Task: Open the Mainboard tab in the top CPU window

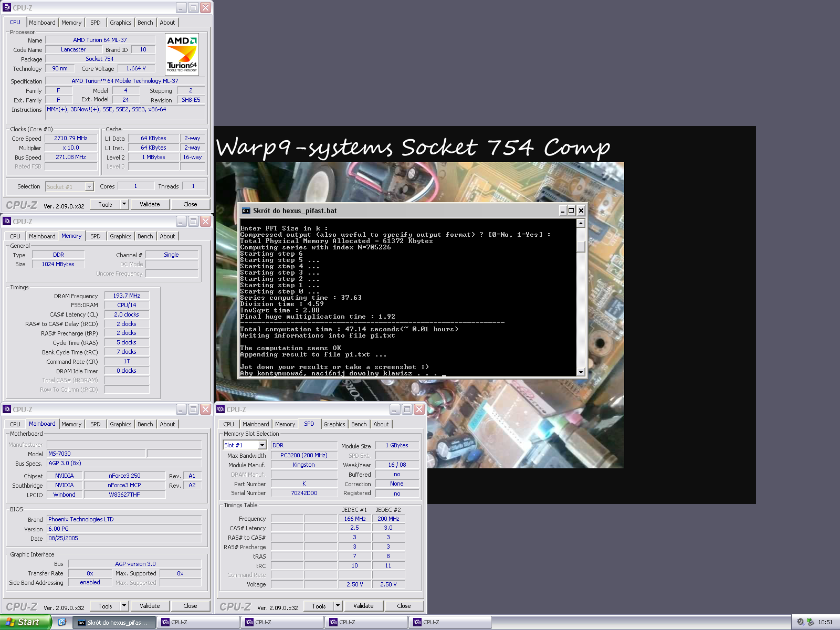Action: [42, 23]
